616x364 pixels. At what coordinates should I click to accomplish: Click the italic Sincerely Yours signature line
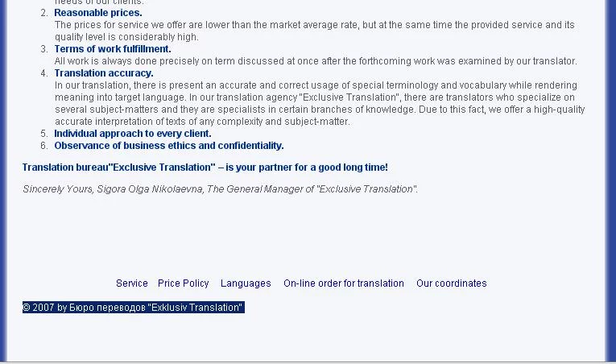pyautogui.click(x=220, y=189)
